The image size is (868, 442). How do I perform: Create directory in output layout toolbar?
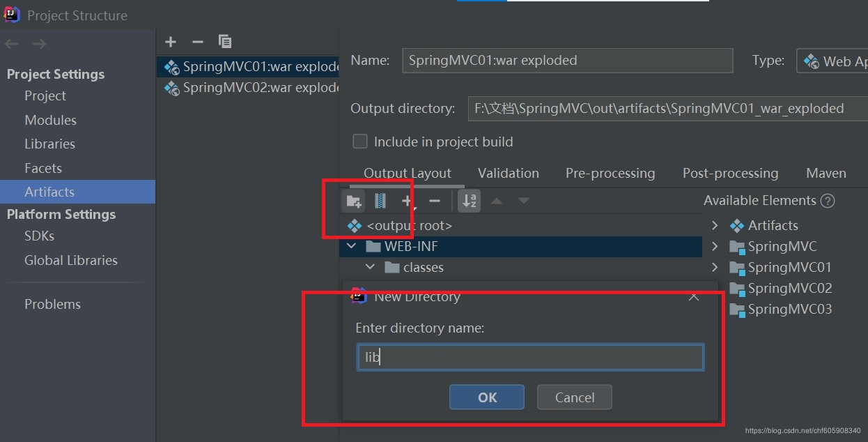click(354, 201)
